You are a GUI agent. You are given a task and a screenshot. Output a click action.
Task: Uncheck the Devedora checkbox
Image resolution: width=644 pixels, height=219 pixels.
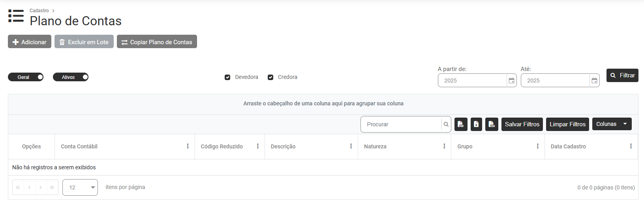(x=227, y=77)
